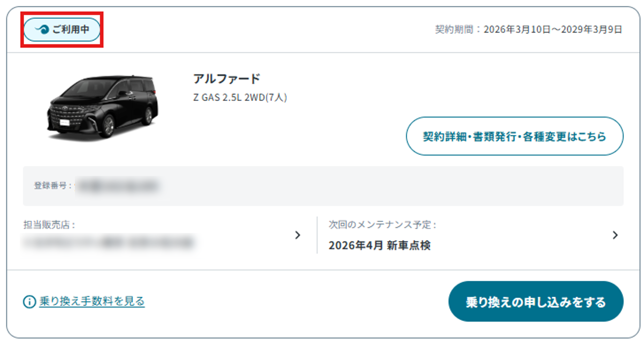Image resolution: width=644 pixels, height=342 pixels.
Task: Click the 契約期間 date range text
Action: click(528, 29)
